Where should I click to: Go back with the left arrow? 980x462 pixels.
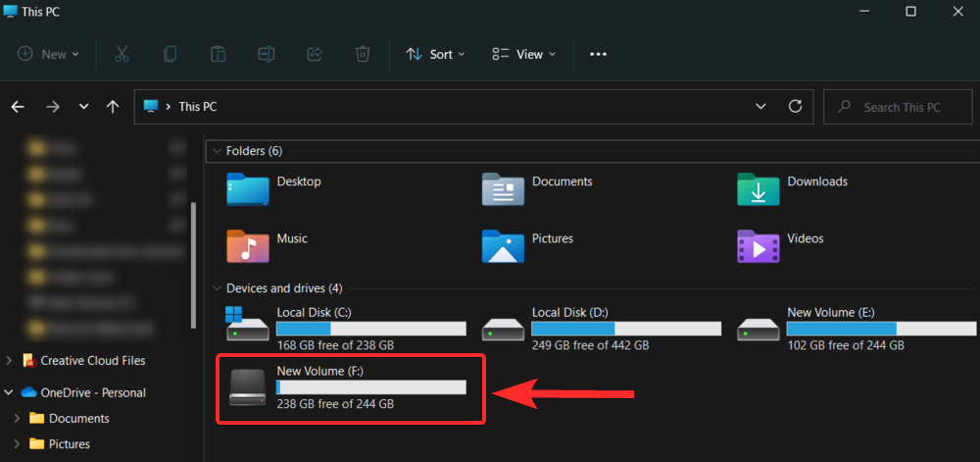[x=18, y=107]
